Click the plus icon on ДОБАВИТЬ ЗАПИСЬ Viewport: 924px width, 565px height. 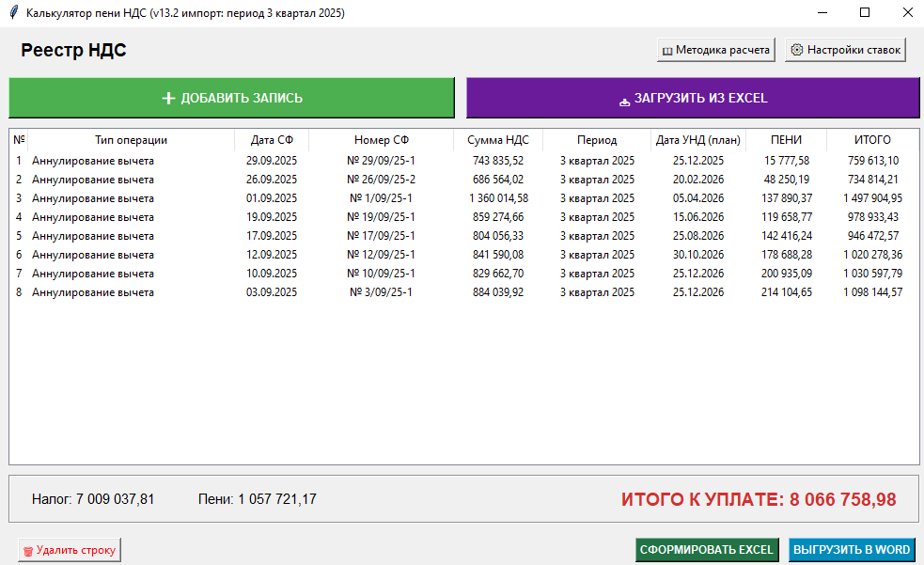[x=169, y=98]
